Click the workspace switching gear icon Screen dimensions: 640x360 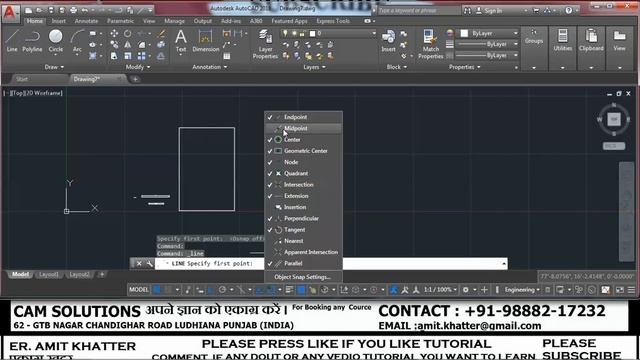[x=466, y=290]
